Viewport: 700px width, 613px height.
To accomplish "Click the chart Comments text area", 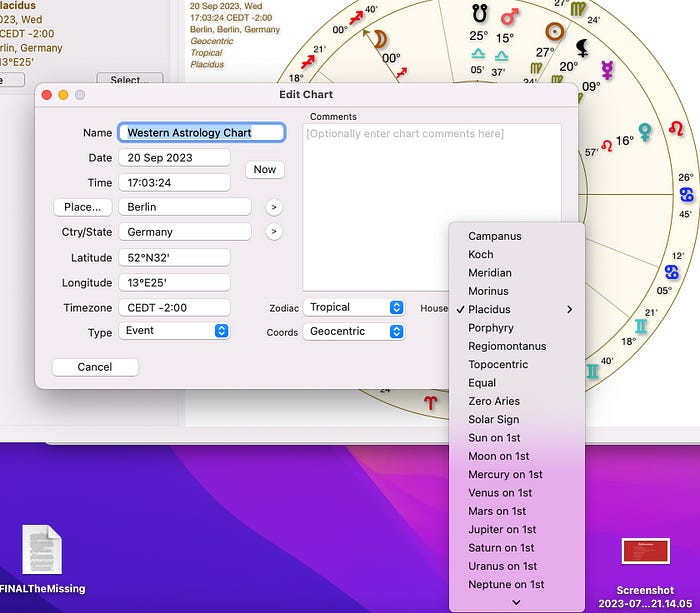I will pos(432,207).
